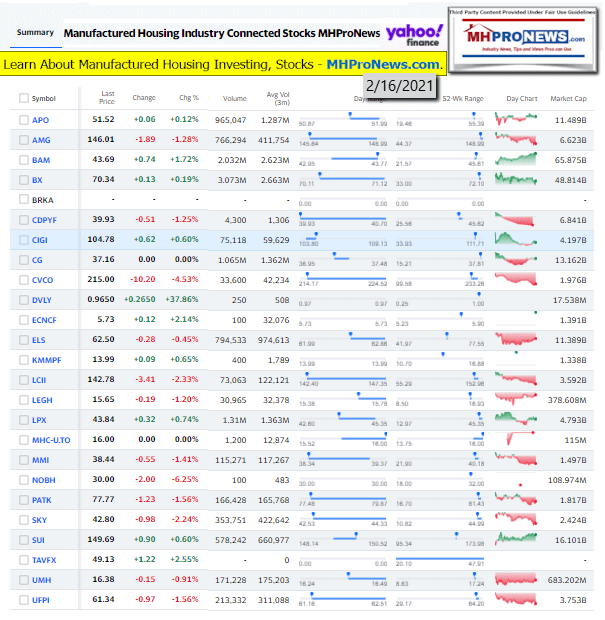Tick the checkbox next to APO
This screenshot has height=620, width=605.
[x=22, y=119]
